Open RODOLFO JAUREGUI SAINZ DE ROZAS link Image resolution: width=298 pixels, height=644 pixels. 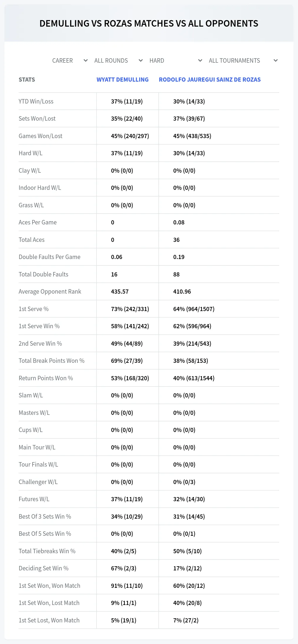click(210, 80)
